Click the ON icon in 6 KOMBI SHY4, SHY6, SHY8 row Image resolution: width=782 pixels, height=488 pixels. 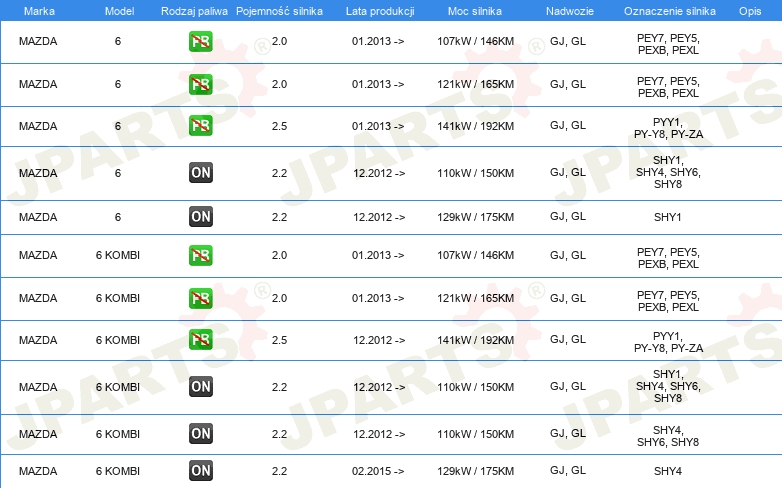pyautogui.click(x=200, y=433)
